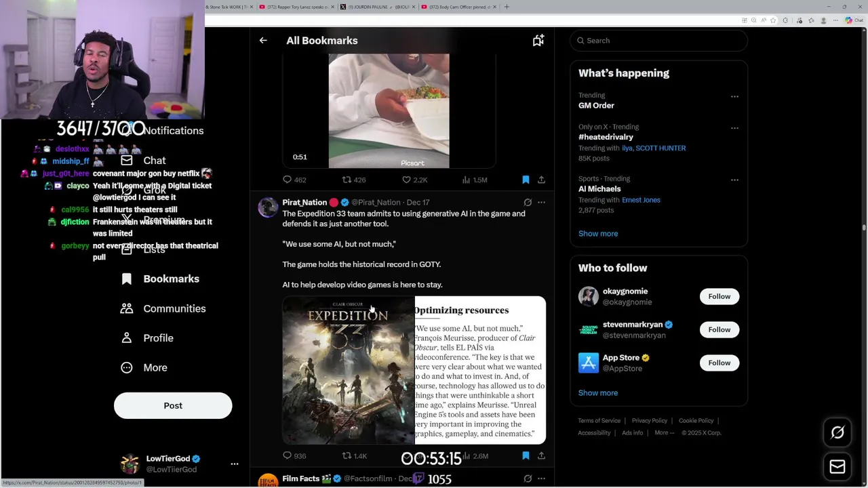The height and width of the screenshot is (488, 868).
Task: Remove bookmark from the video post
Action: [526, 180]
